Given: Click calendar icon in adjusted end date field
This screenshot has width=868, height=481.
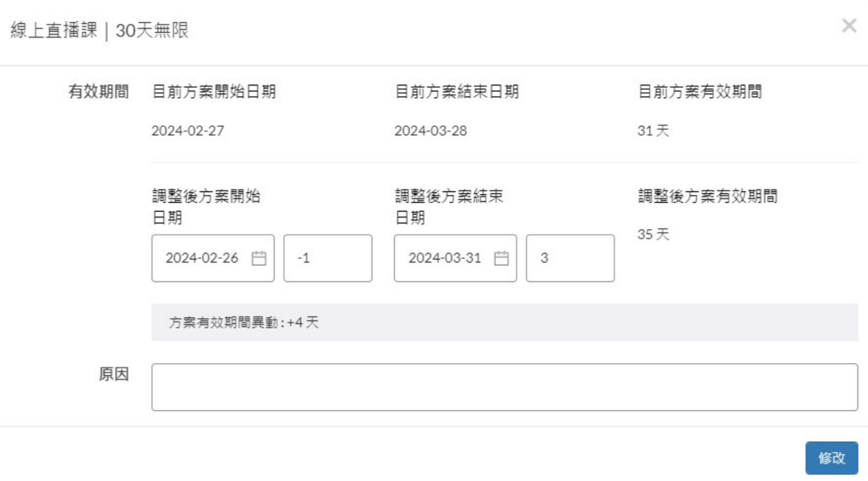Looking at the screenshot, I should pyautogui.click(x=501, y=258).
